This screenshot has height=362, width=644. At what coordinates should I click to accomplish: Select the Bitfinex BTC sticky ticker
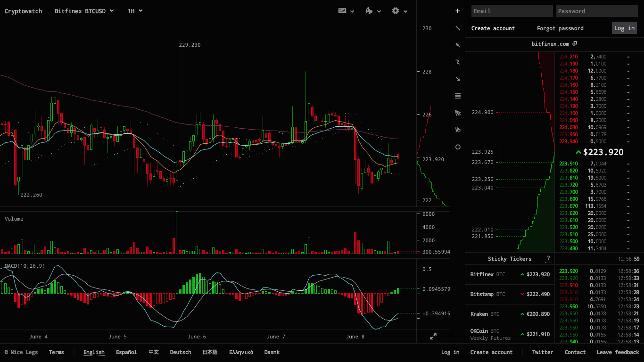tap(510, 274)
